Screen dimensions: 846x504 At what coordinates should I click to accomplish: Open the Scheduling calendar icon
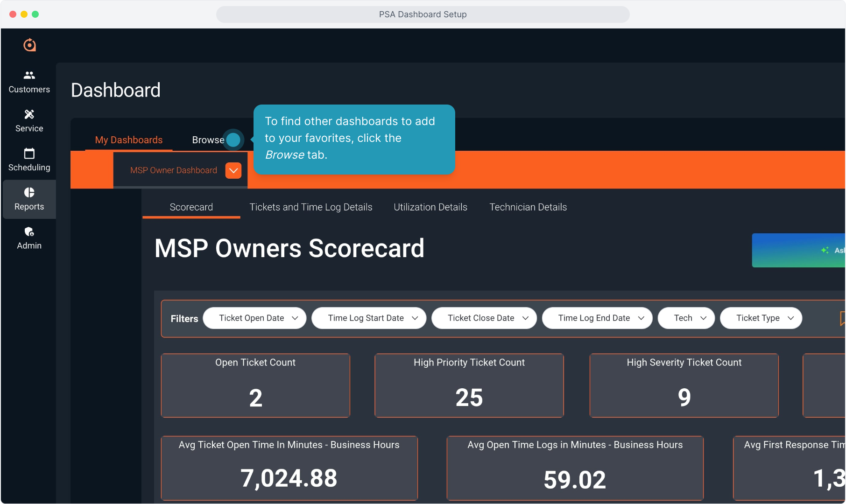pos(29,154)
